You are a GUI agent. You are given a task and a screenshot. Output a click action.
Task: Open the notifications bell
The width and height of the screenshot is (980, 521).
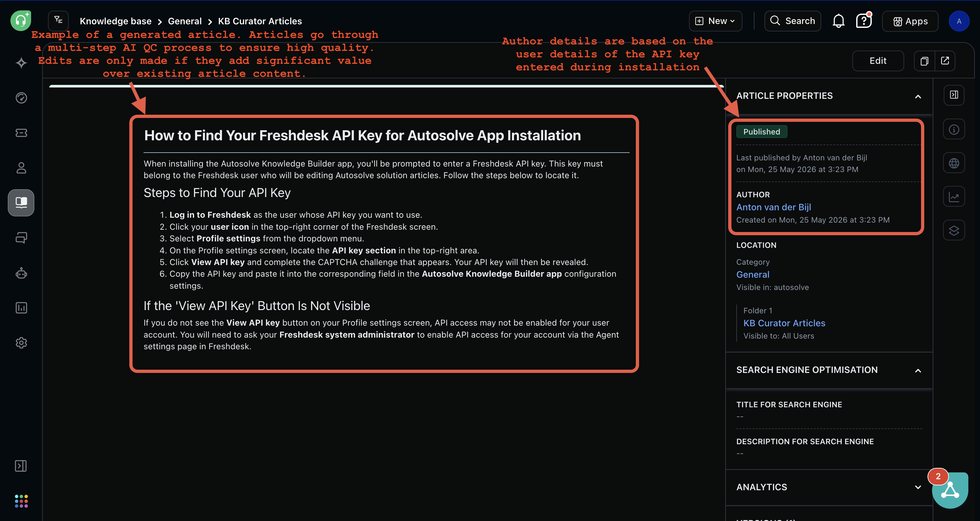(x=838, y=21)
